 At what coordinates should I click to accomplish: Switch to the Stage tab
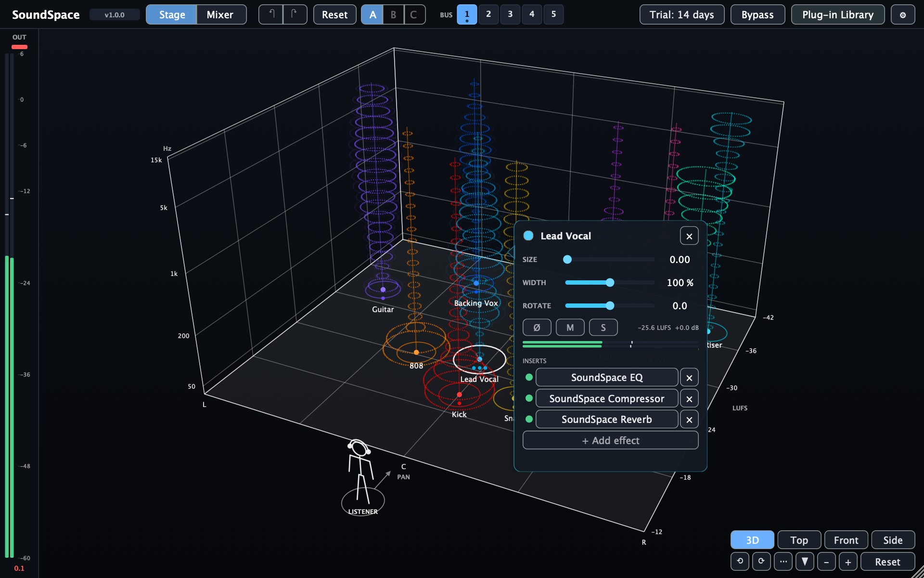172,14
